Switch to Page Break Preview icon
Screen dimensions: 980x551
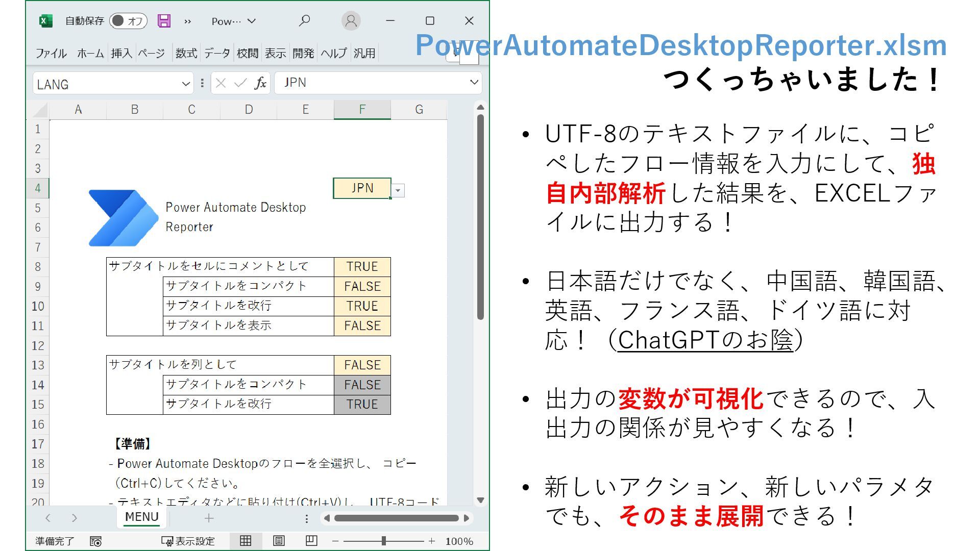[x=311, y=541]
